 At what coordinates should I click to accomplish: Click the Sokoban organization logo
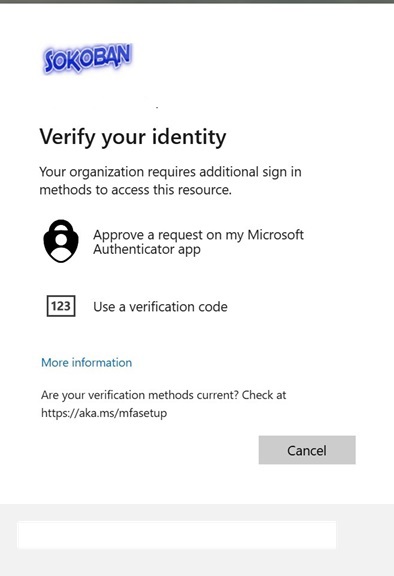coord(87,58)
